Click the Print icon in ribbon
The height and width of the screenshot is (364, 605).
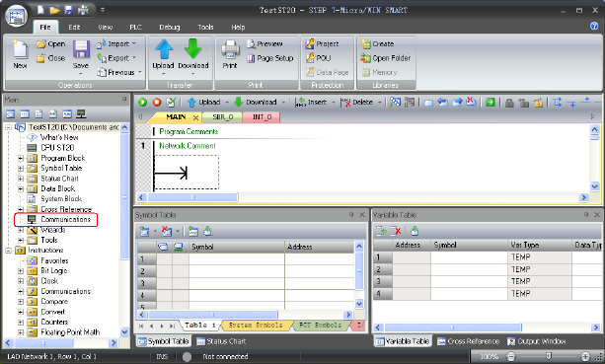tap(230, 49)
